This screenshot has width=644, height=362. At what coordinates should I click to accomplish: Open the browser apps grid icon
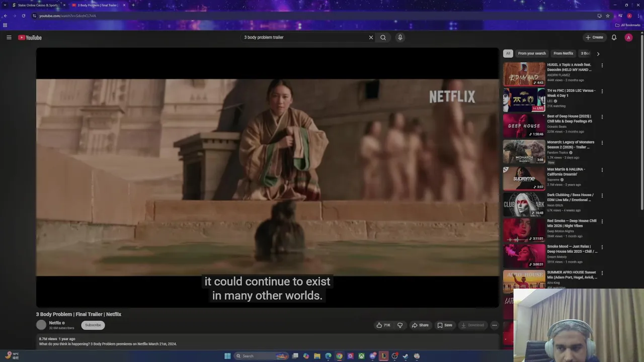click(5, 25)
